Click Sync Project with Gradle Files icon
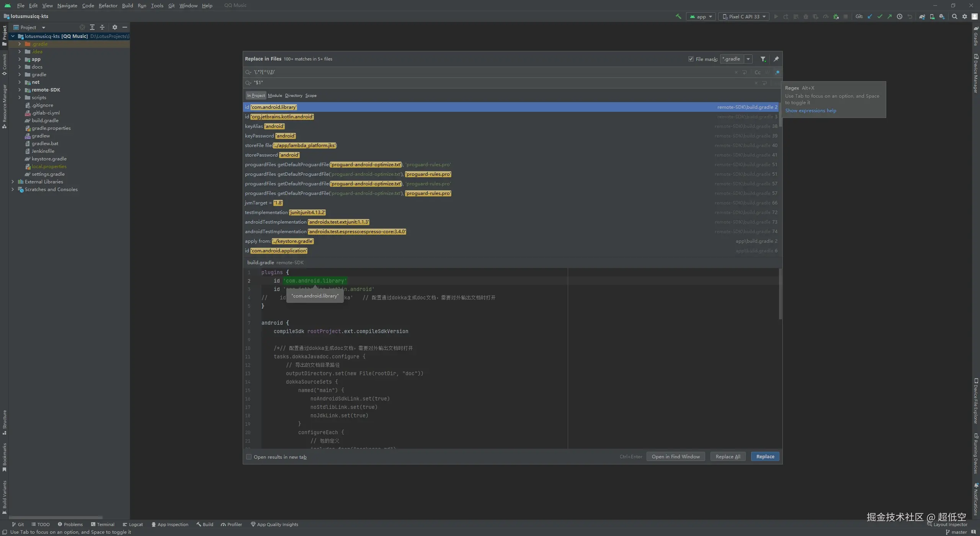Screen dimensions: 980x536 tap(922, 16)
